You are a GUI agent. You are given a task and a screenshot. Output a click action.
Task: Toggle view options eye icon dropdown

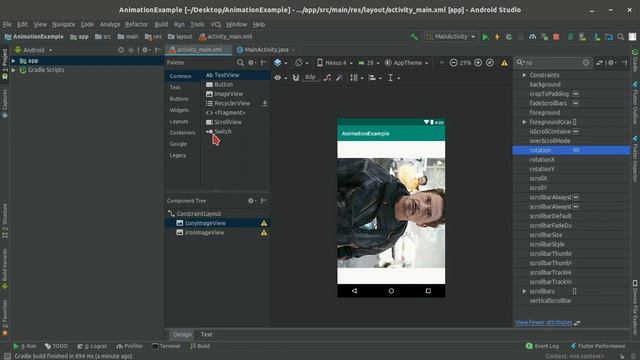[x=280, y=78]
